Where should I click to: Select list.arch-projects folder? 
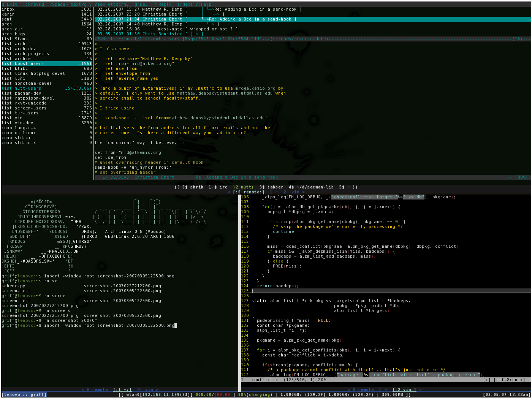[x=47, y=54]
